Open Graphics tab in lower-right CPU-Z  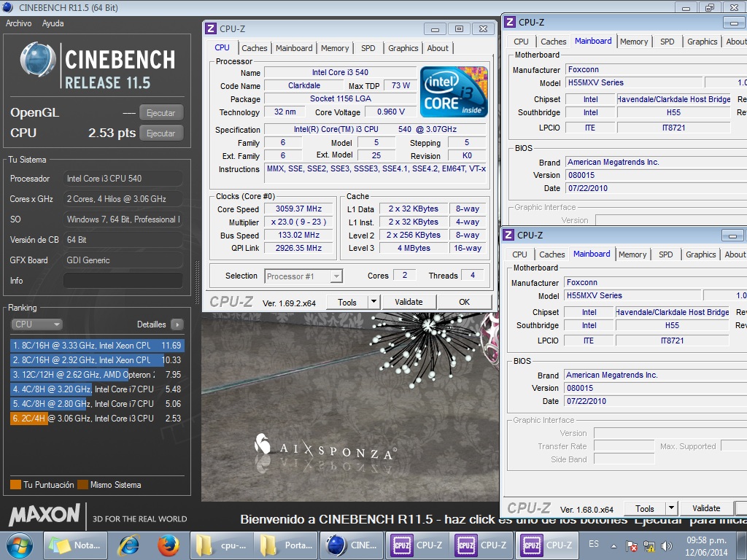coord(701,254)
